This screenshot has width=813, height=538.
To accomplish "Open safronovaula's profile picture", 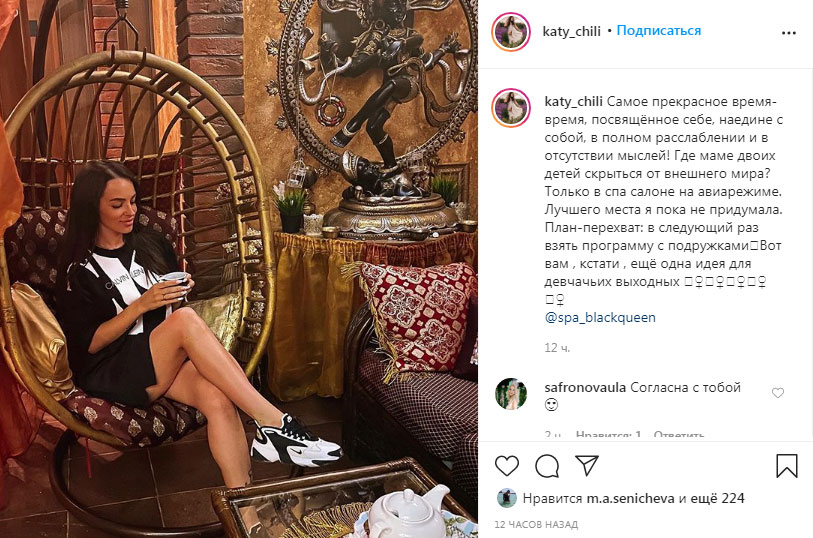I will pyautogui.click(x=511, y=393).
